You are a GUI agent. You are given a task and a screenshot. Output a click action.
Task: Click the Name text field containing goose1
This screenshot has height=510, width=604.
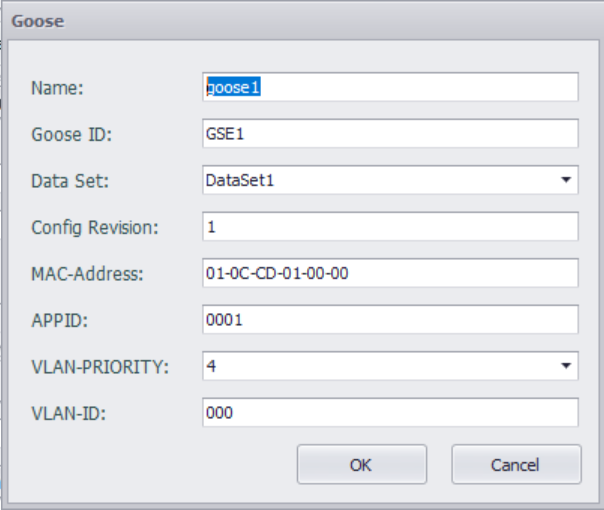[390, 87]
